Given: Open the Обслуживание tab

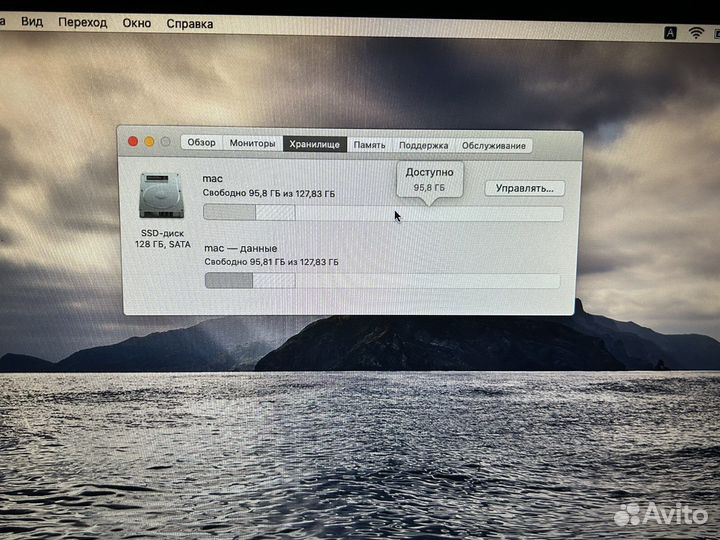Looking at the screenshot, I should tap(494, 146).
